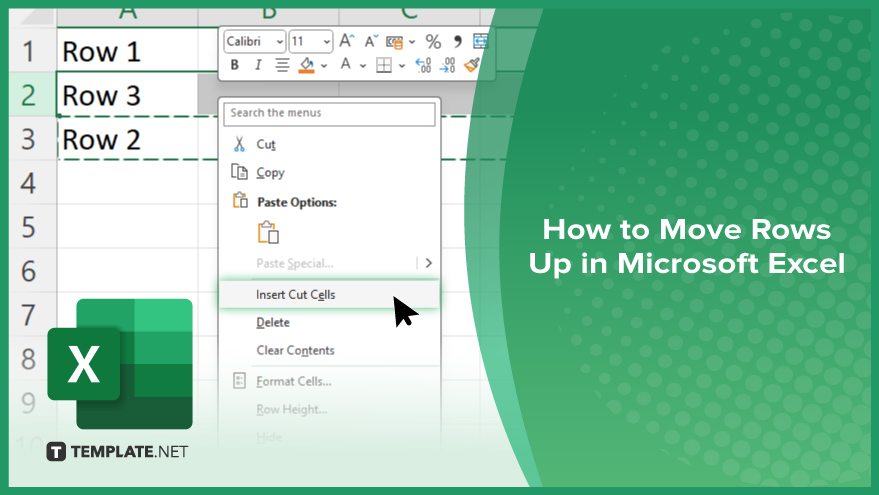Select row header 4
Screen dimensions: 879x495
point(29,183)
